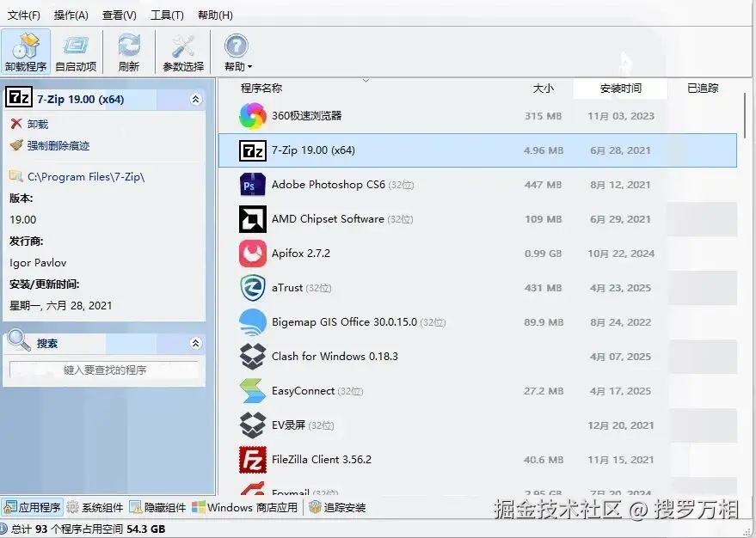The width and height of the screenshot is (756, 538).
Task: Click the 刷新 refresh toolbar icon
Action: 129,52
